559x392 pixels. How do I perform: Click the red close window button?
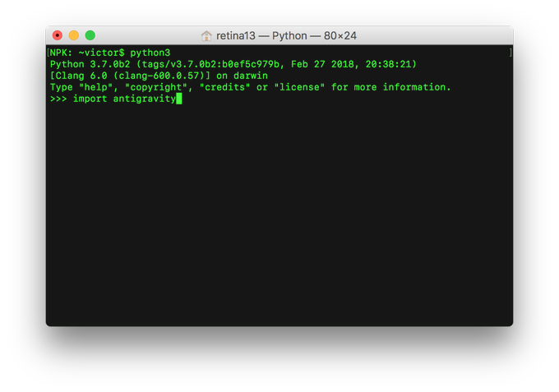pyautogui.click(x=58, y=35)
